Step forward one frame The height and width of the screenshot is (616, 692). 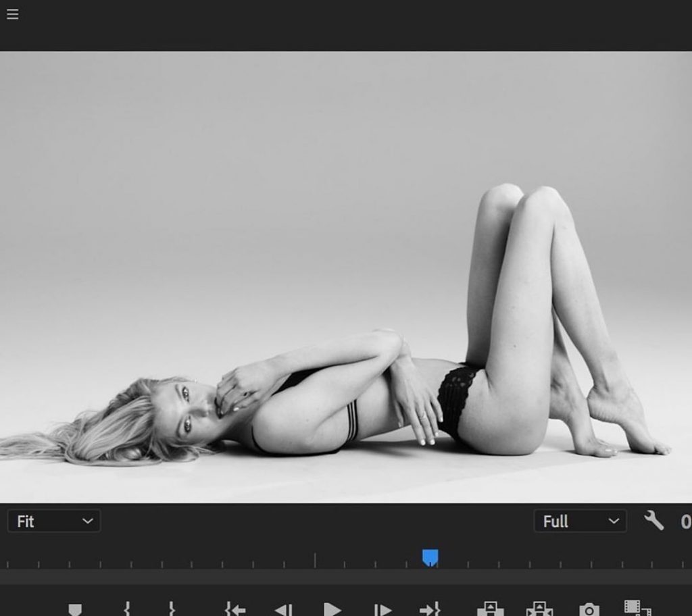click(382, 608)
